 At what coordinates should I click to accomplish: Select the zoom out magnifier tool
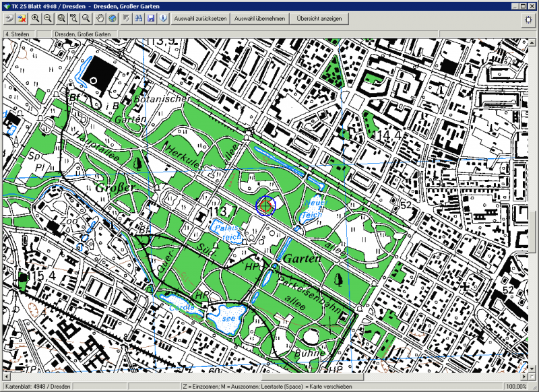48,19
